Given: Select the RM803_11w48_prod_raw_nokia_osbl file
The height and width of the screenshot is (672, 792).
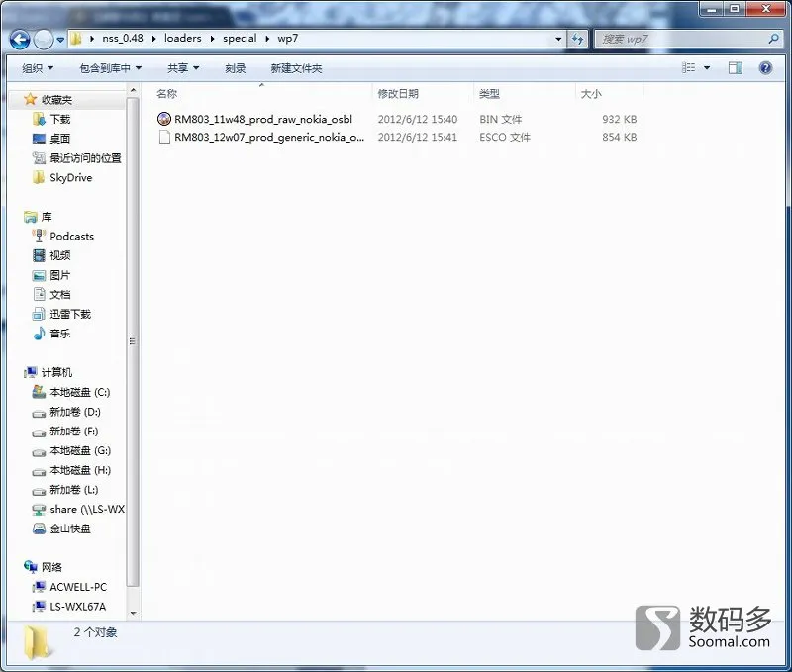Looking at the screenshot, I should tap(263, 119).
